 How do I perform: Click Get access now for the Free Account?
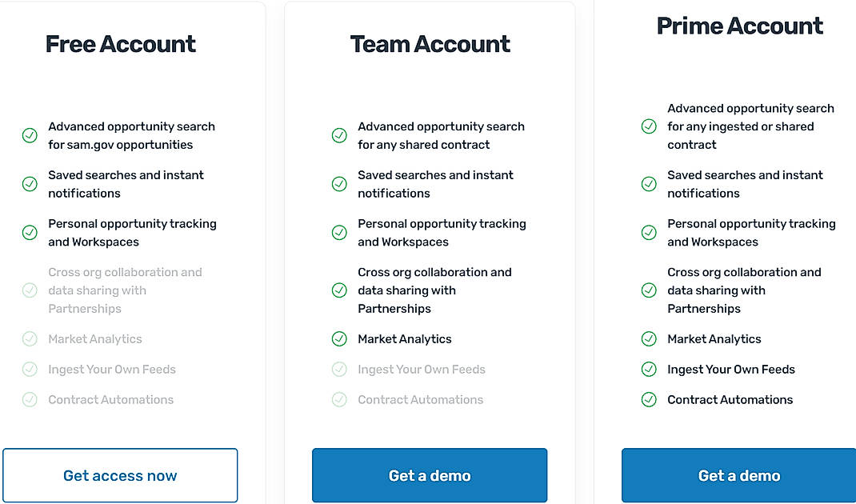click(x=120, y=475)
